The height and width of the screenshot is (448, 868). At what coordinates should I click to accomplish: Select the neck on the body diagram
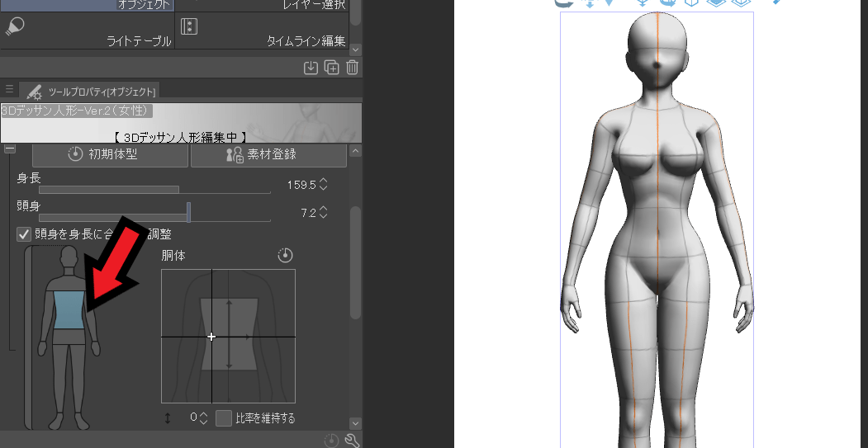pos(69,271)
